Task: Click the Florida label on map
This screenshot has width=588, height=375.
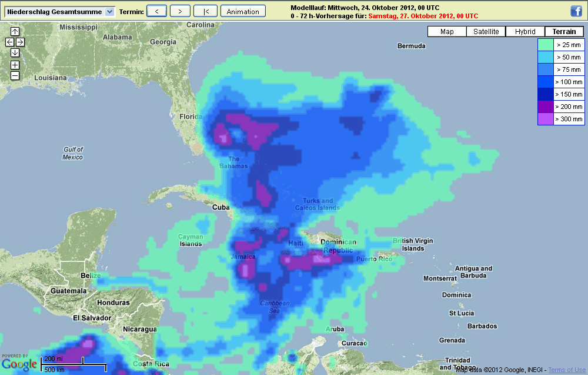Action: point(191,117)
